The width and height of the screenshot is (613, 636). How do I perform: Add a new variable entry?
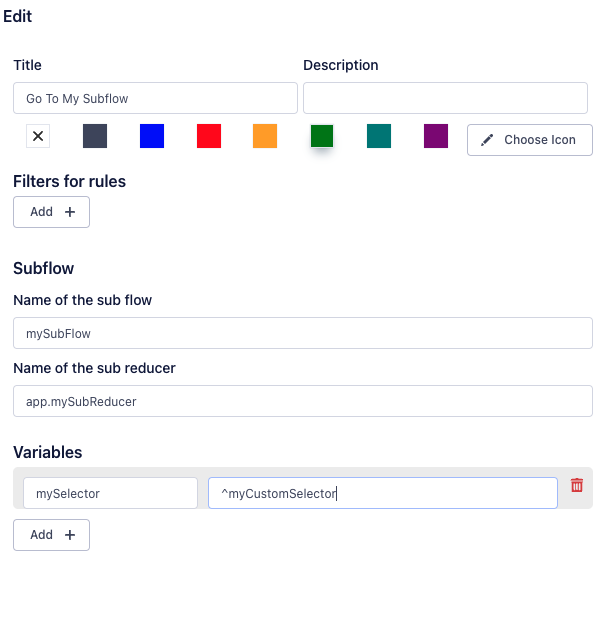click(x=51, y=535)
